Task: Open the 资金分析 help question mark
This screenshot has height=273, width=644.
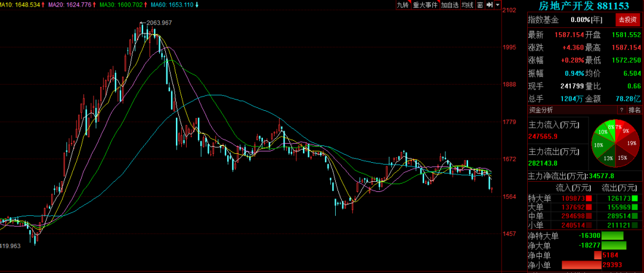Action: pyautogui.click(x=621, y=110)
